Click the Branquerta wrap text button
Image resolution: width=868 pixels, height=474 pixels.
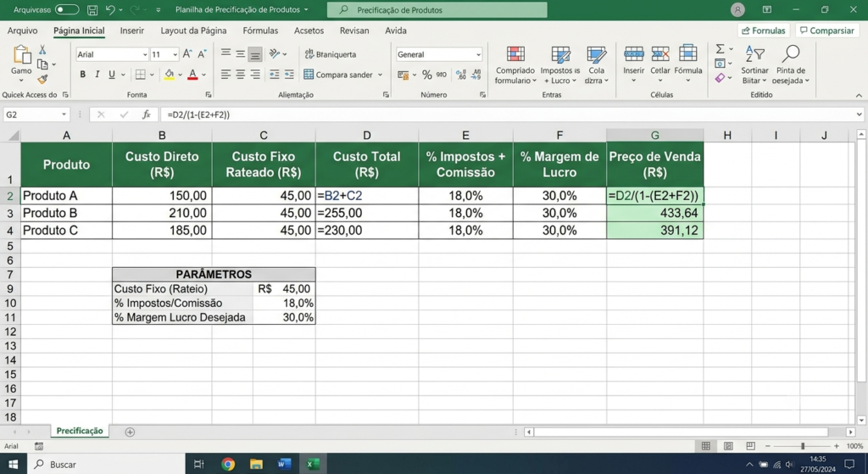(331, 54)
